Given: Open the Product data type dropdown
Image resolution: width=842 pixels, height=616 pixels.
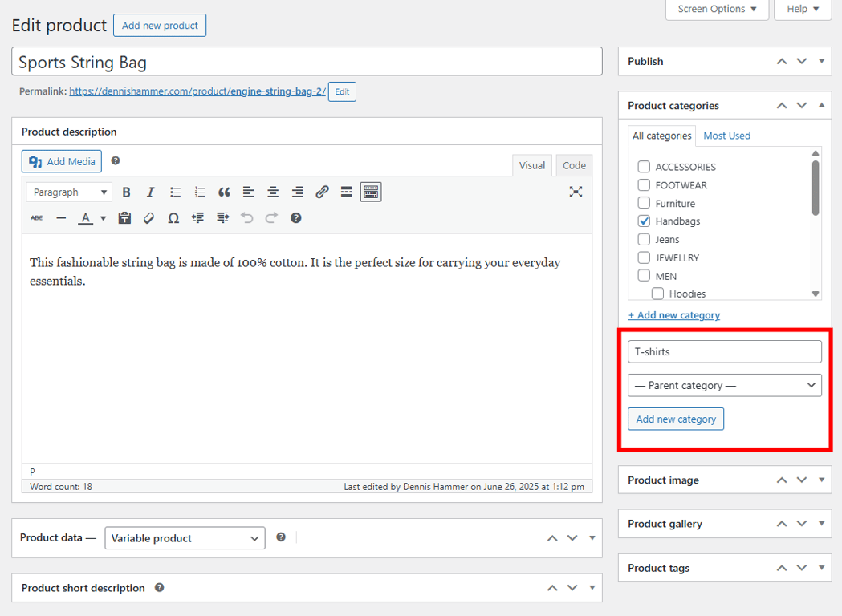Looking at the screenshot, I should (185, 537).
